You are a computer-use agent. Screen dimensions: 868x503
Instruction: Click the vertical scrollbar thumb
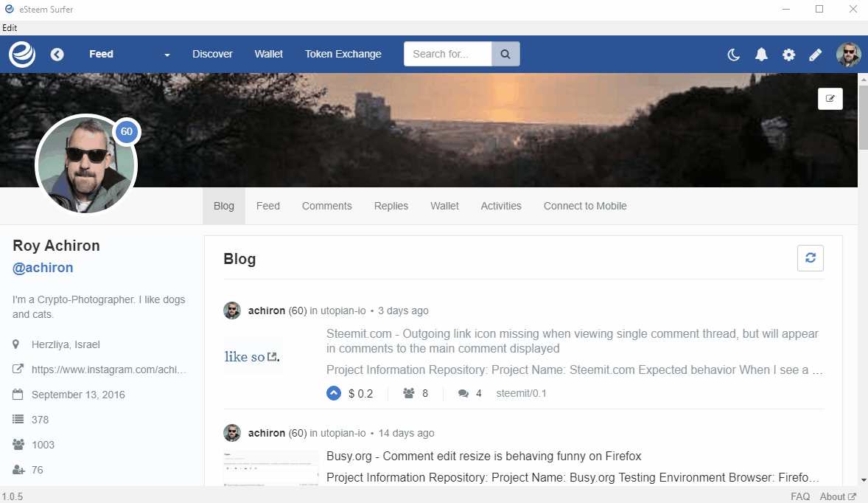[863, 117]
